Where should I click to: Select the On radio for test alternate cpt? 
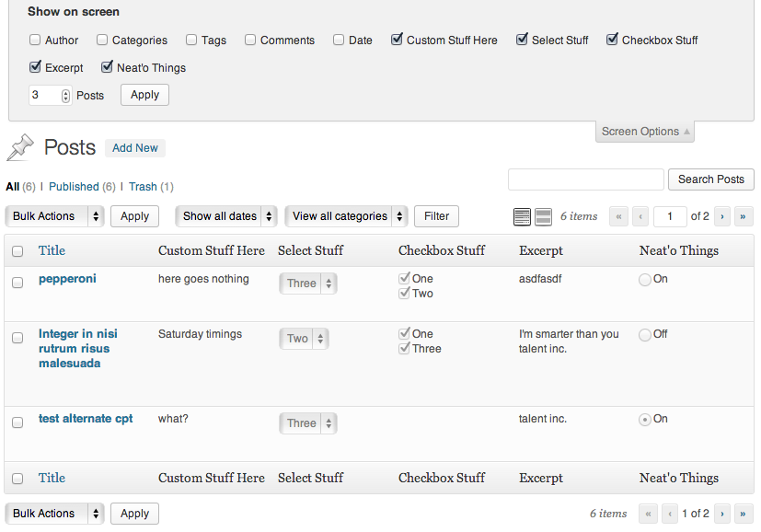tap(644, 420)
